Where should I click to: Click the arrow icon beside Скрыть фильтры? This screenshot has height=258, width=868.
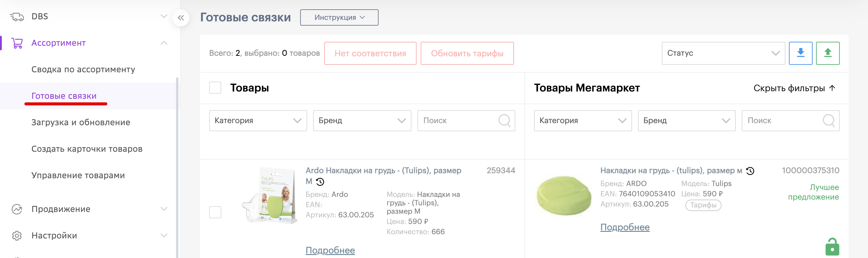tap(832, 88)
